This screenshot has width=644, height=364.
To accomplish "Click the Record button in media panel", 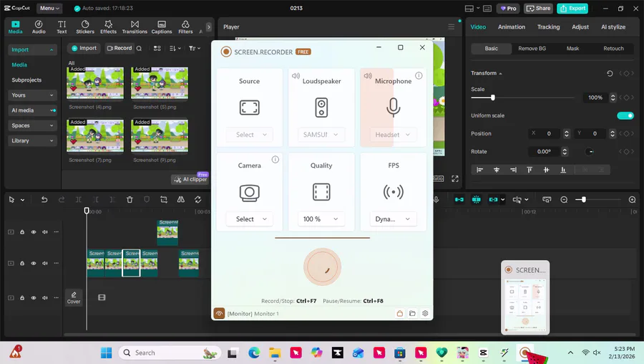I will (119, 48).
